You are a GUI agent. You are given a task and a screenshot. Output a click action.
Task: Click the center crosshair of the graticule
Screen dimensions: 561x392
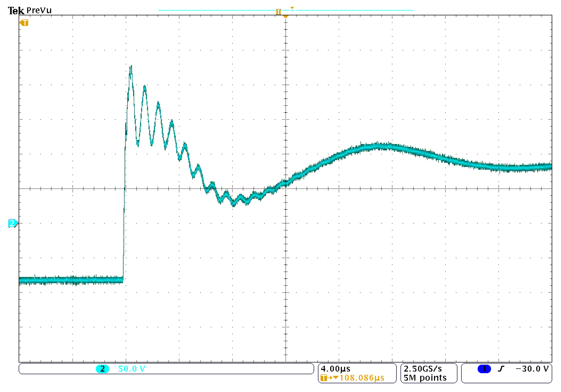coord(285,188)
